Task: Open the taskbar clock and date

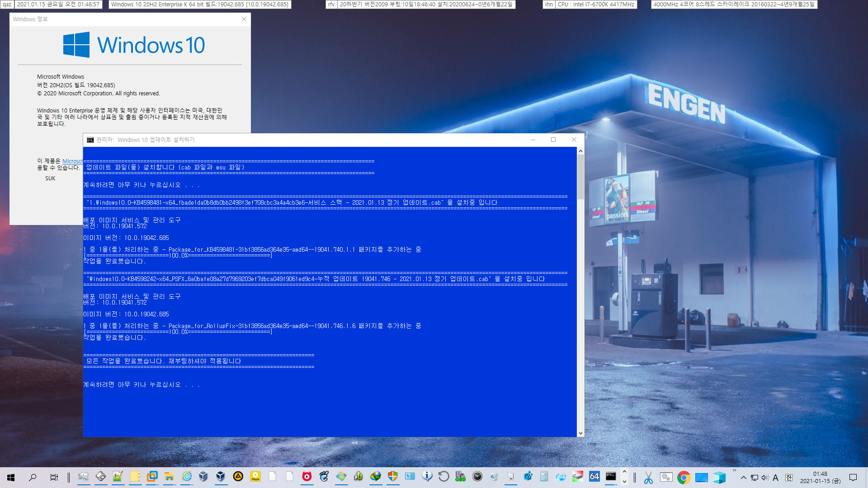Action: click(x=820, y=478)
